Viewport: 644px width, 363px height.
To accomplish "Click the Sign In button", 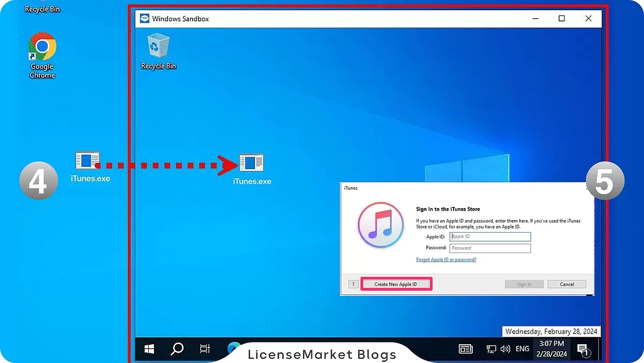I will [524, 284].
